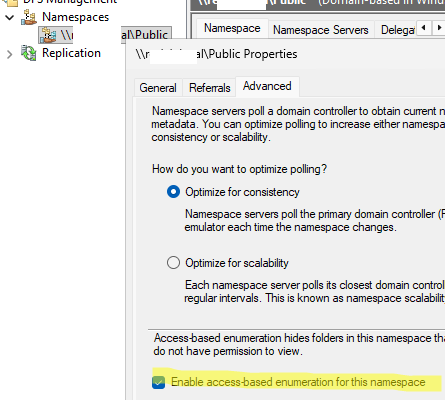Click the Public namespace icon in tree

(x=48, y=35)
